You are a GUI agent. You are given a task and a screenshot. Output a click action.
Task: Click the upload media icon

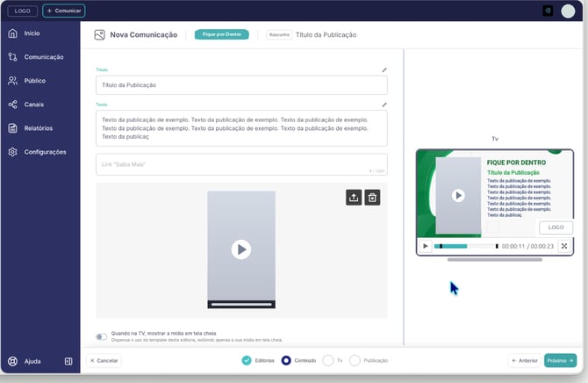click(354, 198)
